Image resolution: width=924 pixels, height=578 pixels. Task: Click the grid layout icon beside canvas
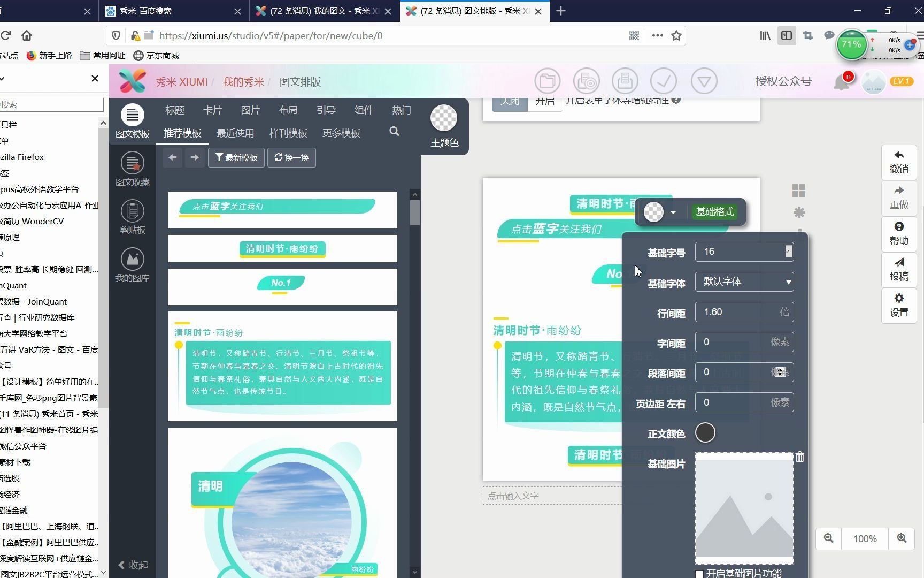point(799,191)
